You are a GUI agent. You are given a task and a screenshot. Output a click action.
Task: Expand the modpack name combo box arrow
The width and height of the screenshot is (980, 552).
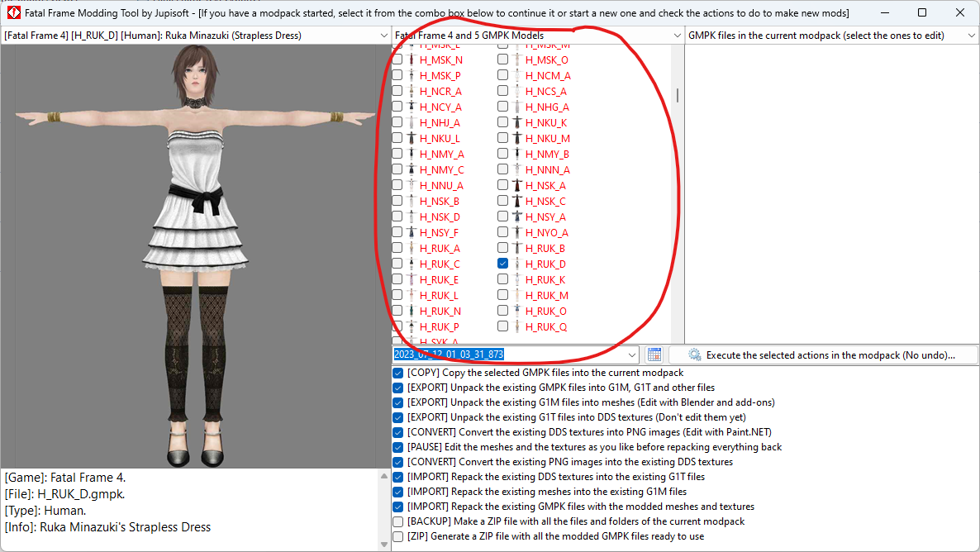(x=632, y=355)
